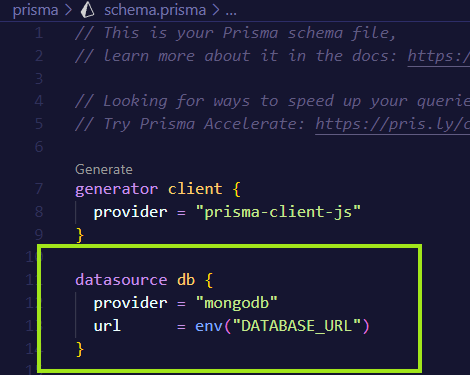Open the Prisma docs https link
470x375 pixels.
pyautogui.click(x=438, y=56)
